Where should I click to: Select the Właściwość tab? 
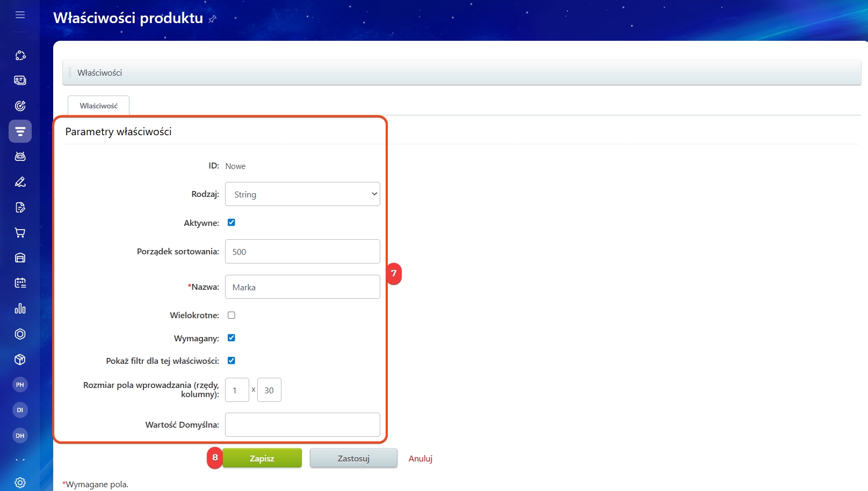click(x=99, y=106)
